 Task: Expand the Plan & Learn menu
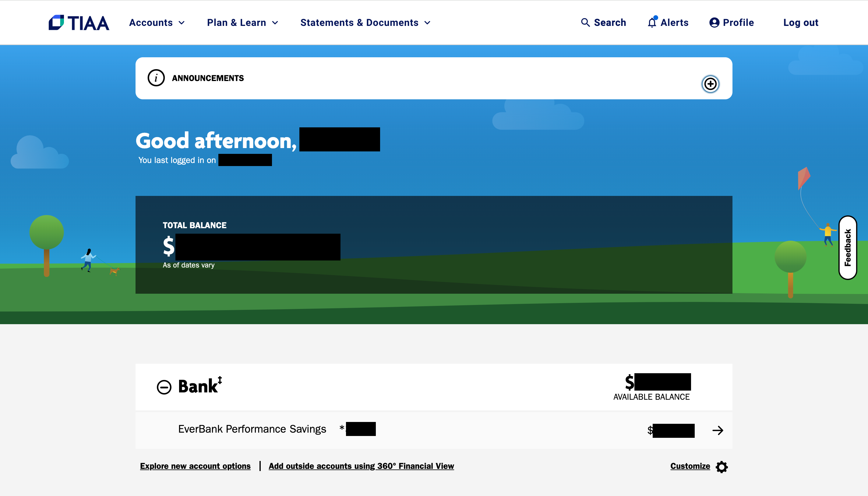[242, 23]
